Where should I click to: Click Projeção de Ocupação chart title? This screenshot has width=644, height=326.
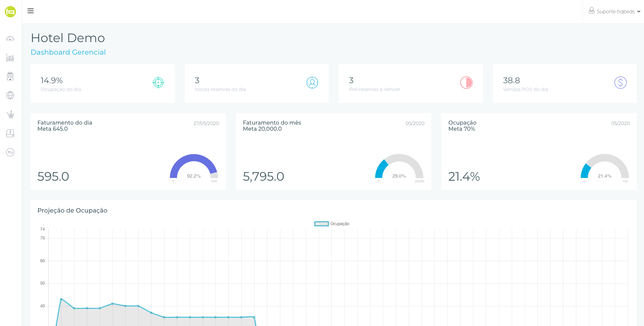coord(72,211)
